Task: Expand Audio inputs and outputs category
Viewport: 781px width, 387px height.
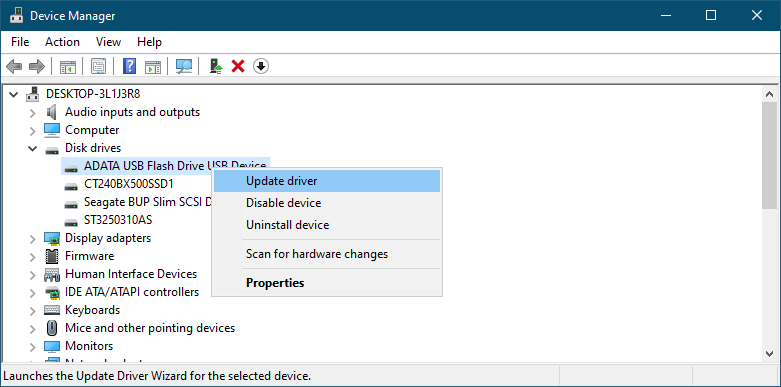Action: click(33, 113)
